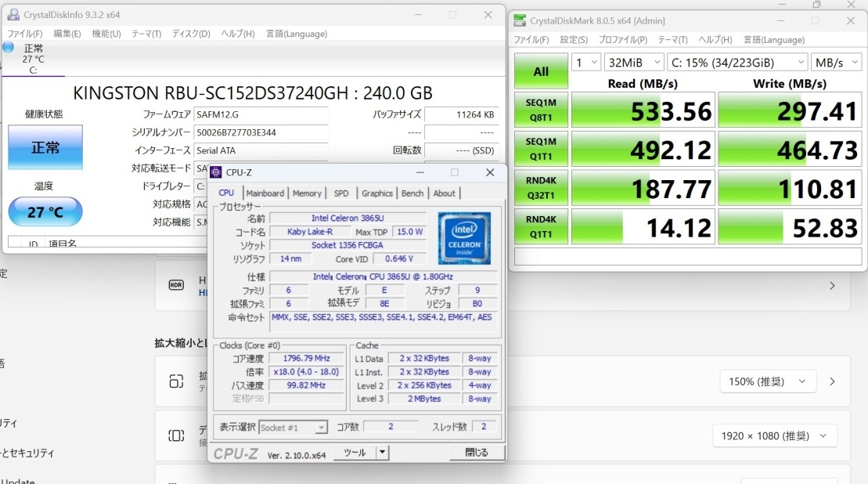This screenshot has height=484, width=868.
Task: Select the C: drive tab in CrystalDiskInfo
Action: 33,60
